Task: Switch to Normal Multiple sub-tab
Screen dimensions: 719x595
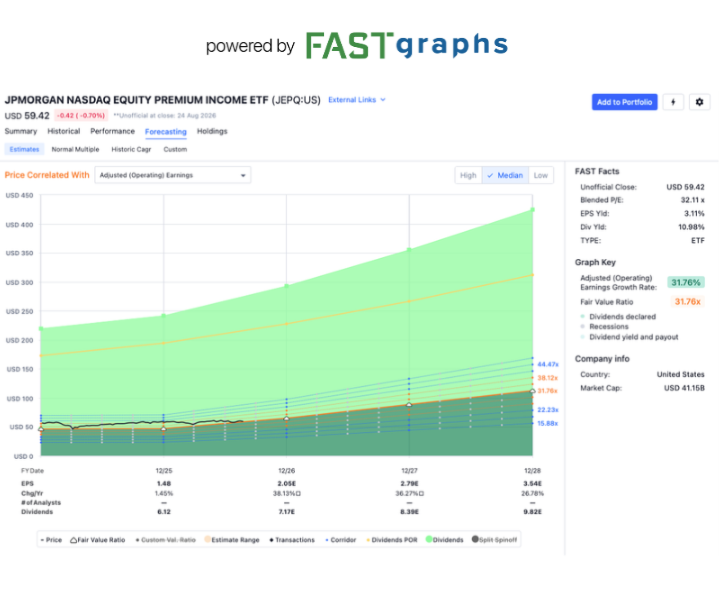Action: [x=75, y=149]
